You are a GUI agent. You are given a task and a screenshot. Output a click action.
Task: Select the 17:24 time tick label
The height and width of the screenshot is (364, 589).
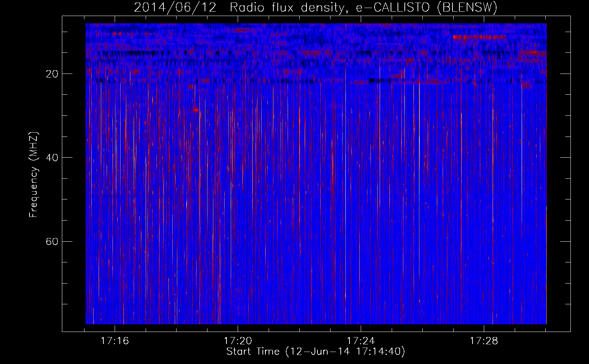pos(361,341)
